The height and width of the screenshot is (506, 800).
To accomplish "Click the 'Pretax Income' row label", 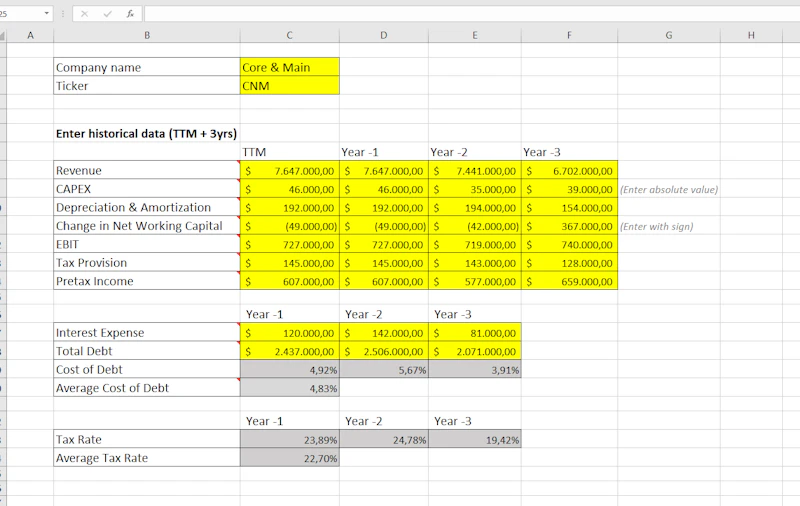I will [x=147, y=281].
